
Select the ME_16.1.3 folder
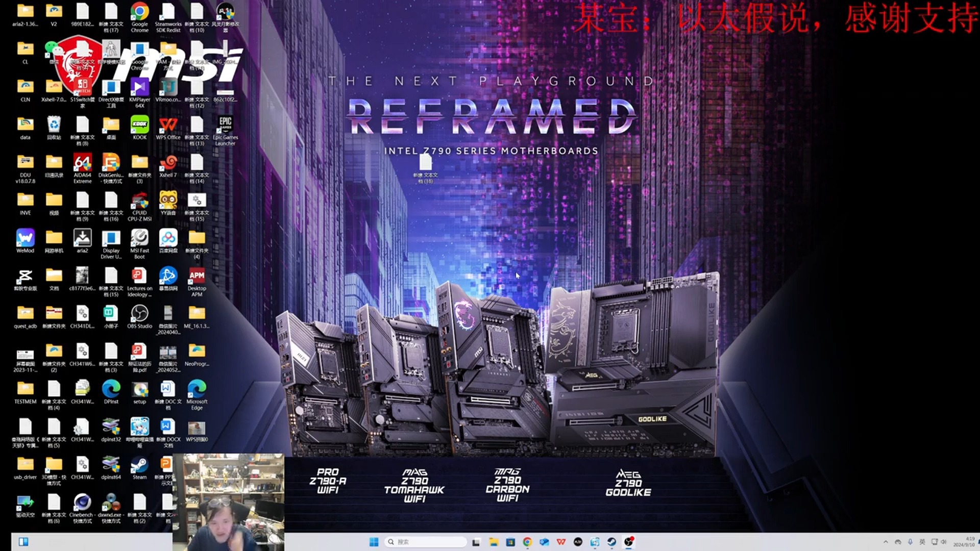click(197, 316)
